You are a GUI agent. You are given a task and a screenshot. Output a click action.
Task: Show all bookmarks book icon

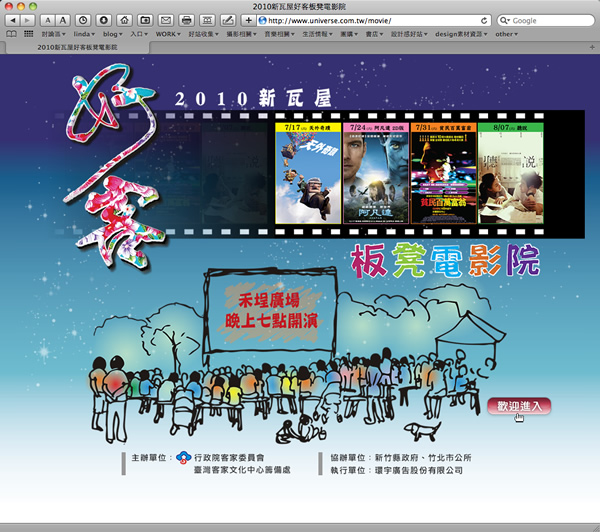pos(11,34)
